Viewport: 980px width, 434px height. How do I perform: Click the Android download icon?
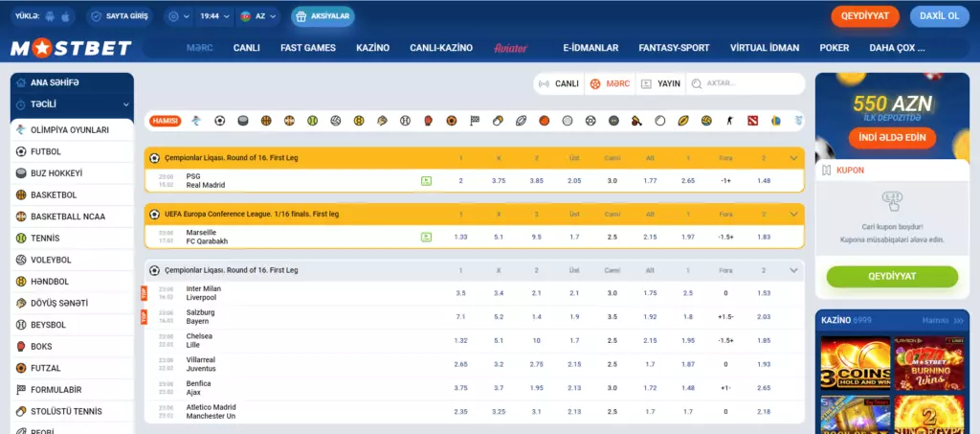(50, 17)
